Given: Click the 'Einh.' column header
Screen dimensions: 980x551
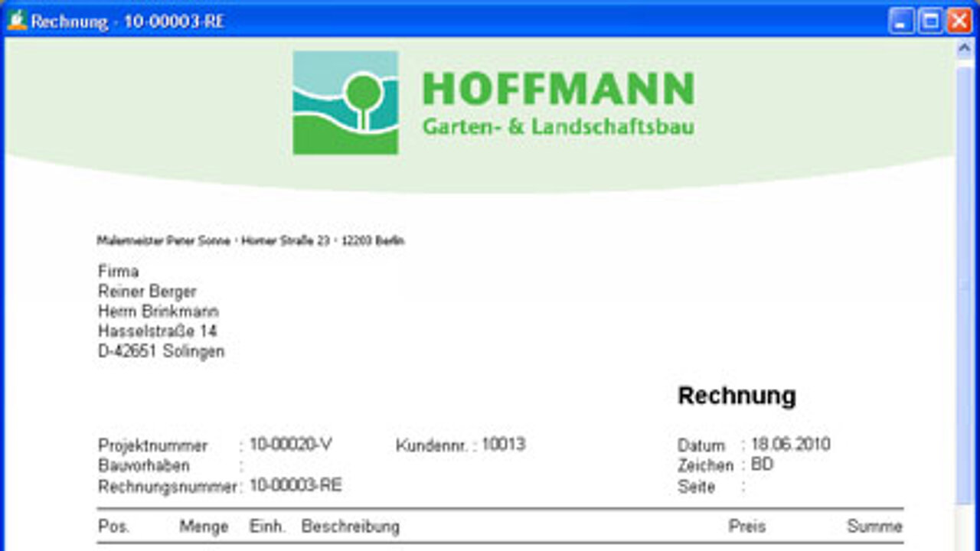Looking at the screenshot, I should (267, 527).
